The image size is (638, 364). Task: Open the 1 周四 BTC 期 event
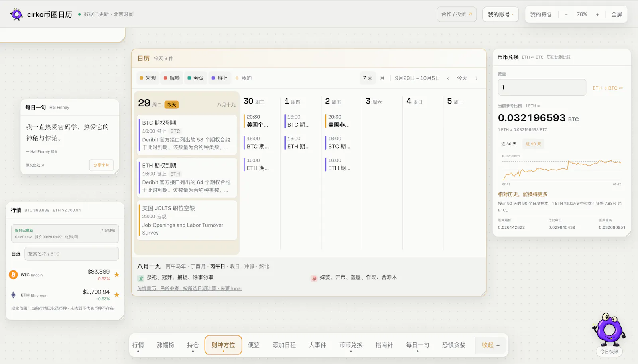pyautogui.click(x=299, y=121)
